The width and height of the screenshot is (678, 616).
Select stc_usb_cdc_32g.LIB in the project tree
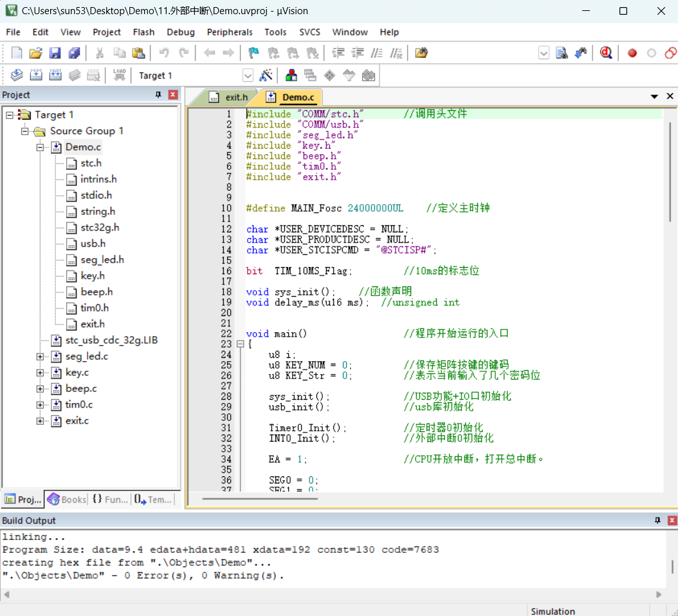click(111, 341)
